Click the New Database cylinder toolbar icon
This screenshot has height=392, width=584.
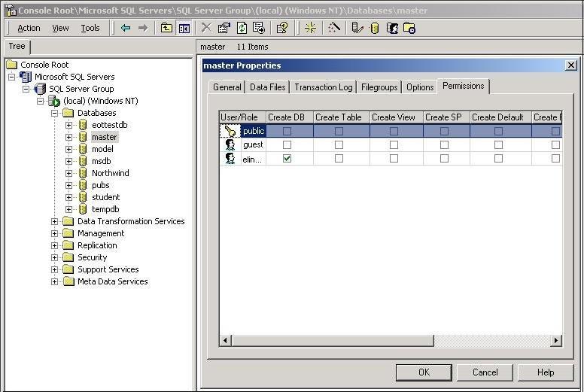coord(375,28)
